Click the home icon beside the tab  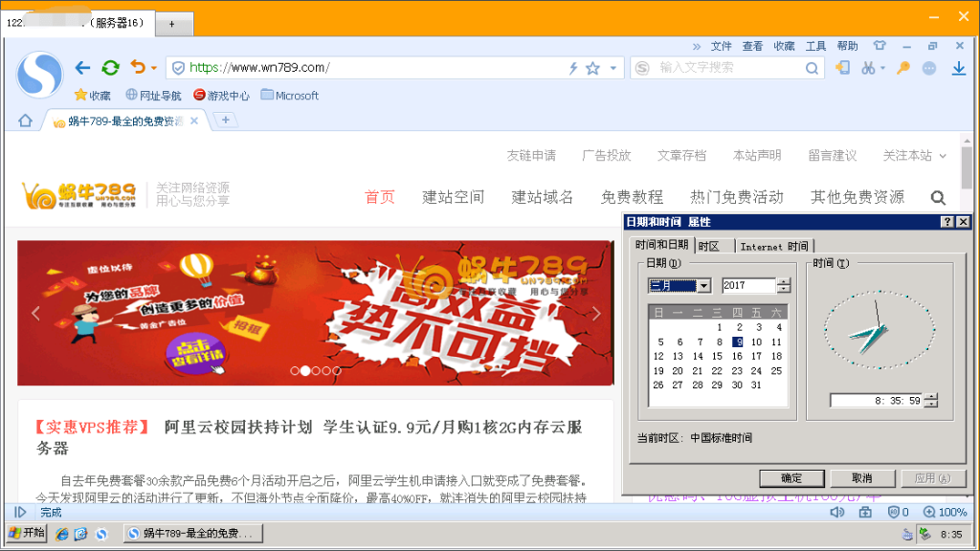(x=26, y=121)
